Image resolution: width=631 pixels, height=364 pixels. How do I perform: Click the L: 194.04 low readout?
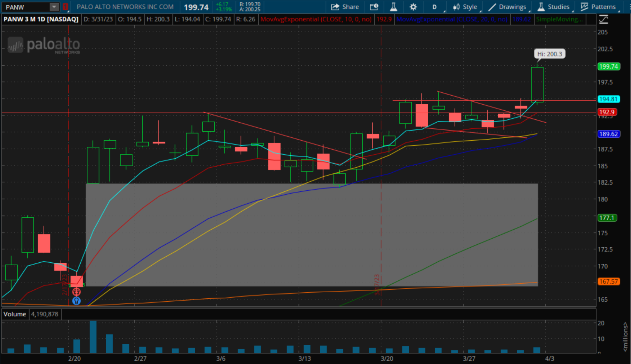click(187, 19)
